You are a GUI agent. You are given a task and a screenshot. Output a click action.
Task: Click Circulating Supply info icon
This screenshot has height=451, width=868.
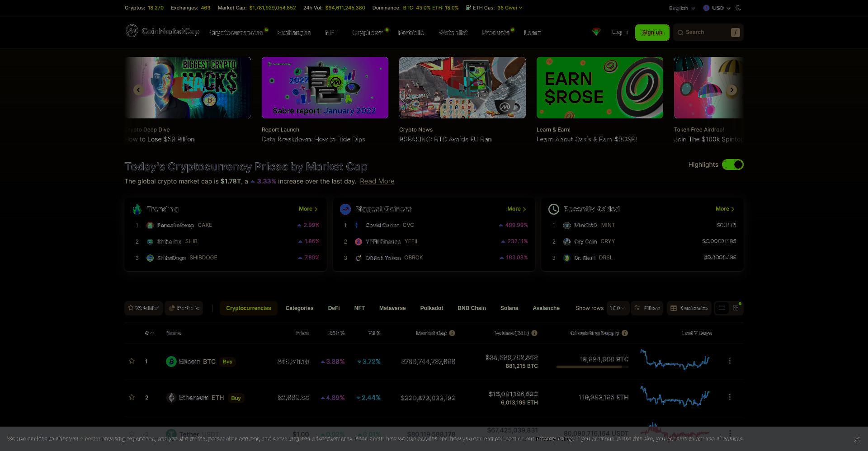625,333
